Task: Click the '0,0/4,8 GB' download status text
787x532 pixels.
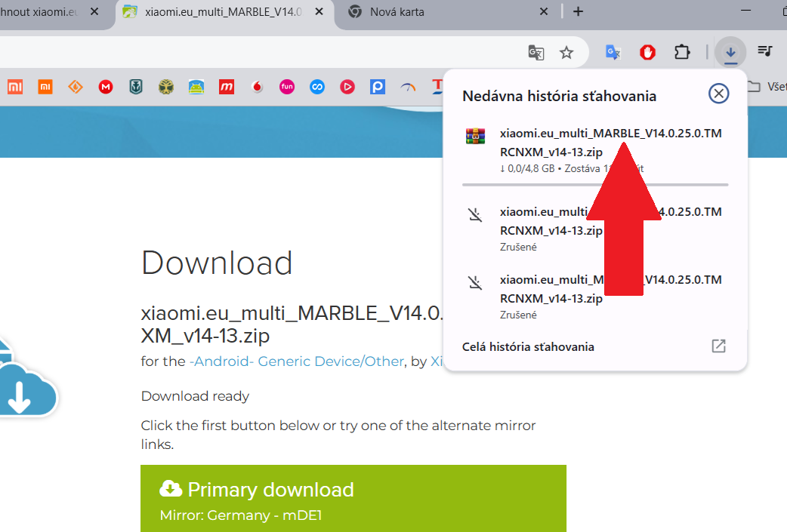Action: pos(527,168)
